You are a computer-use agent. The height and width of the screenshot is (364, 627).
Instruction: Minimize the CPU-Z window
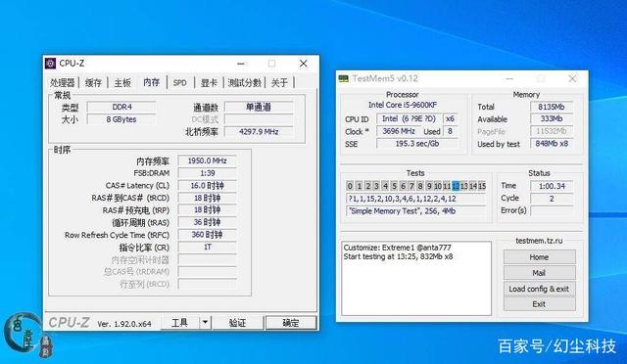click(241, 64)
